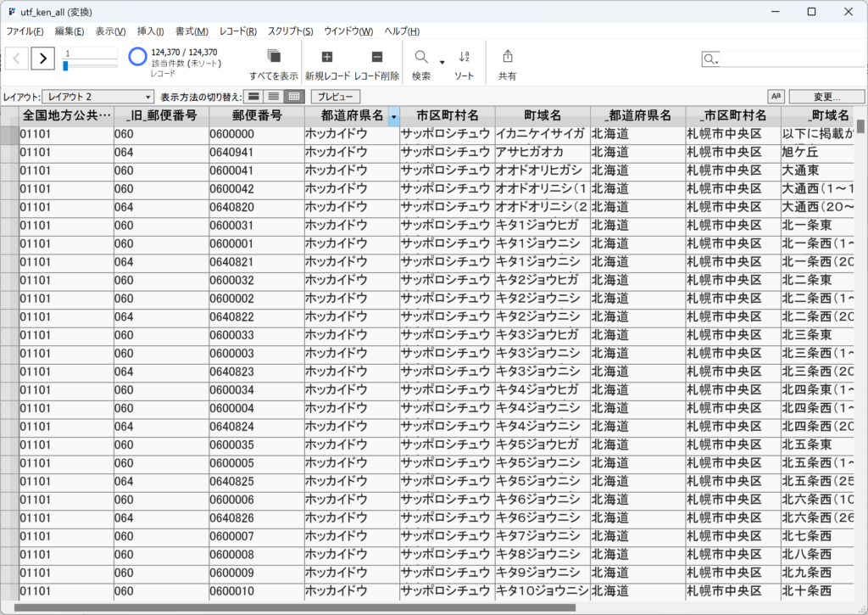The width and height of the screenshot is (868, 615).
Task: Open Find with the magnifier toolbar icon
Action: coord(420,57)
